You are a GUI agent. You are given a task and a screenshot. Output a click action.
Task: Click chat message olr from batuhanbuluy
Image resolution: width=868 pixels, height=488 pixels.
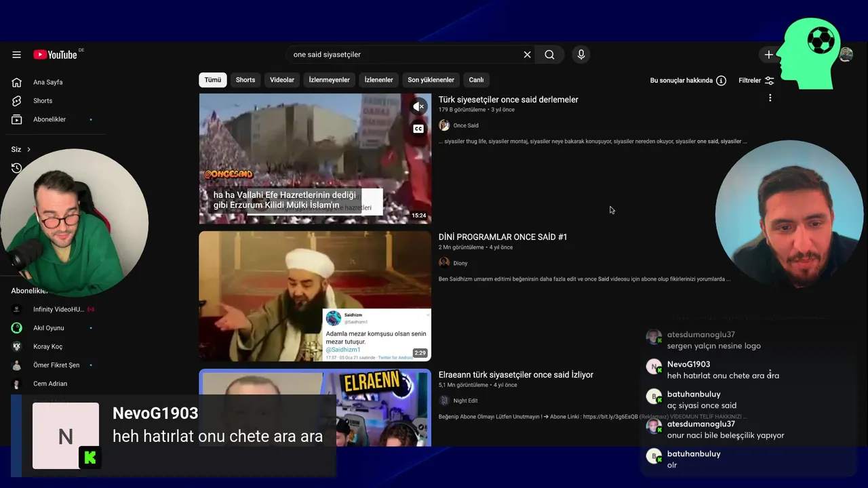(x=672, y=465)
